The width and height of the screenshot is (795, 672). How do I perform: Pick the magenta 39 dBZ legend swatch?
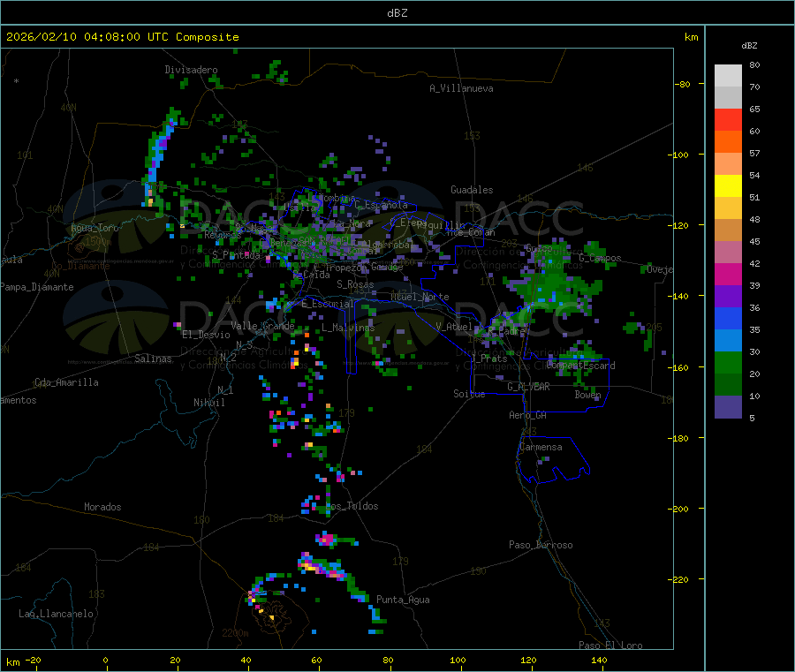728,274
